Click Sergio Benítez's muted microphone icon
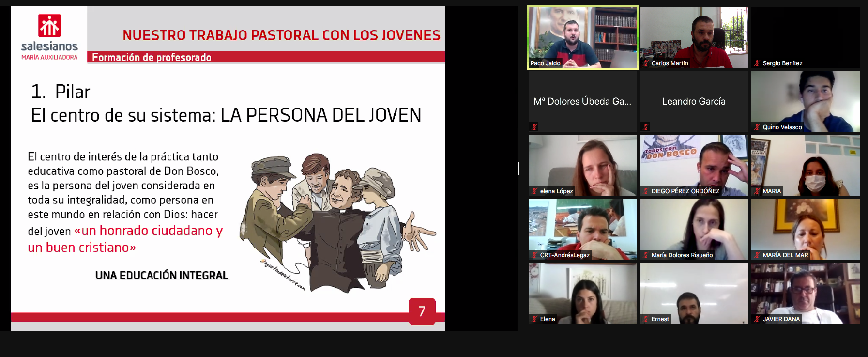Screen dimensions: 868x357 tap(757, 63)
